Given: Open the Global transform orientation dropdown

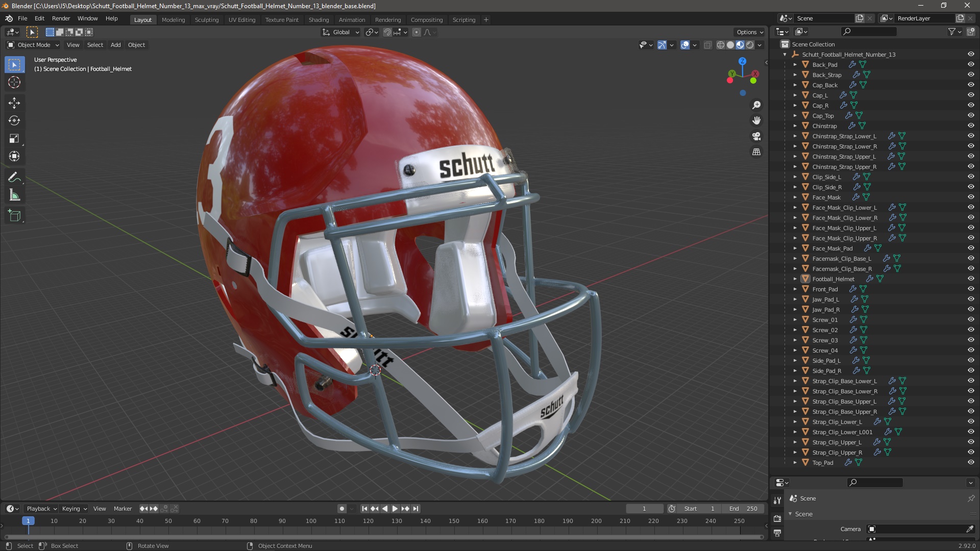Looking at the screenshot, I should pos(340,32).
